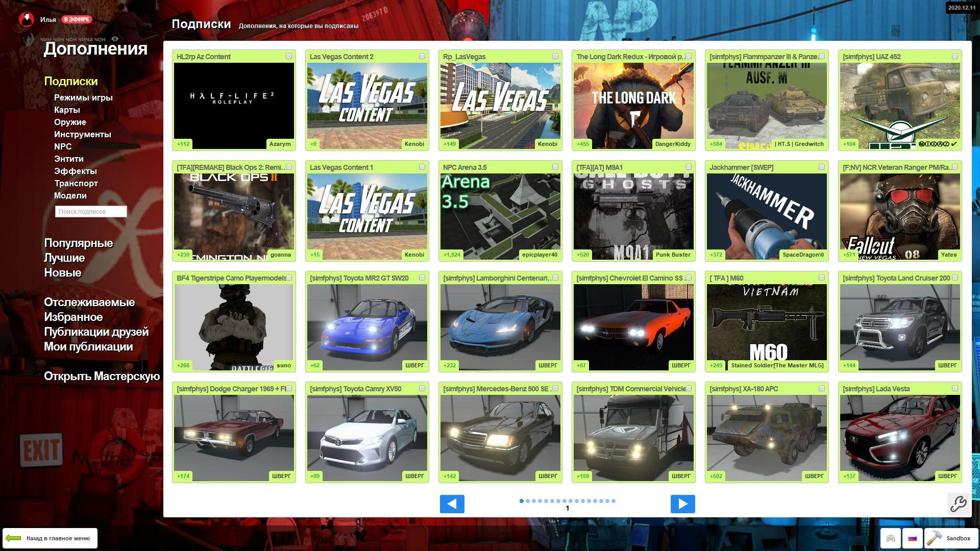Open NCR Veteran Ranger thumbnail

tap(900, 216)
